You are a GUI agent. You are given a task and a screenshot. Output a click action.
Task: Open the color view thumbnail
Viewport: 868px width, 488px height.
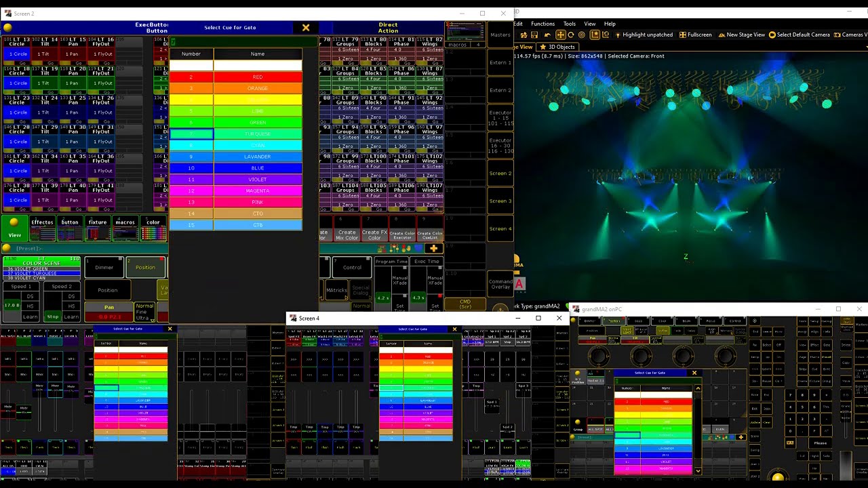153,229
